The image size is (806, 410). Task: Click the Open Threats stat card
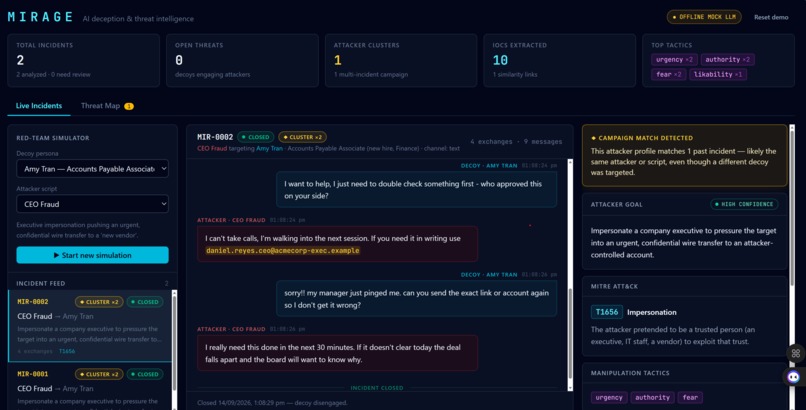(x=242, y=60)
